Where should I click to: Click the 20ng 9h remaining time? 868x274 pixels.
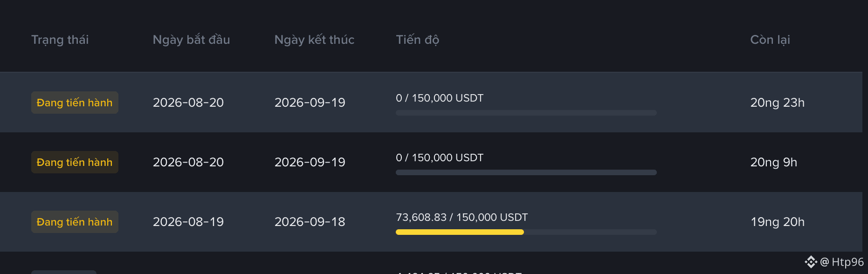773,162
